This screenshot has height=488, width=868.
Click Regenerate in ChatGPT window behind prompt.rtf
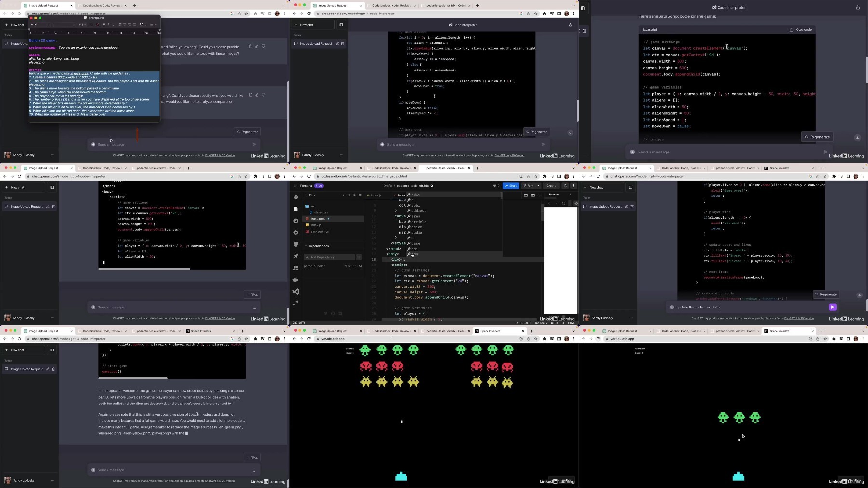pos(247,132)
